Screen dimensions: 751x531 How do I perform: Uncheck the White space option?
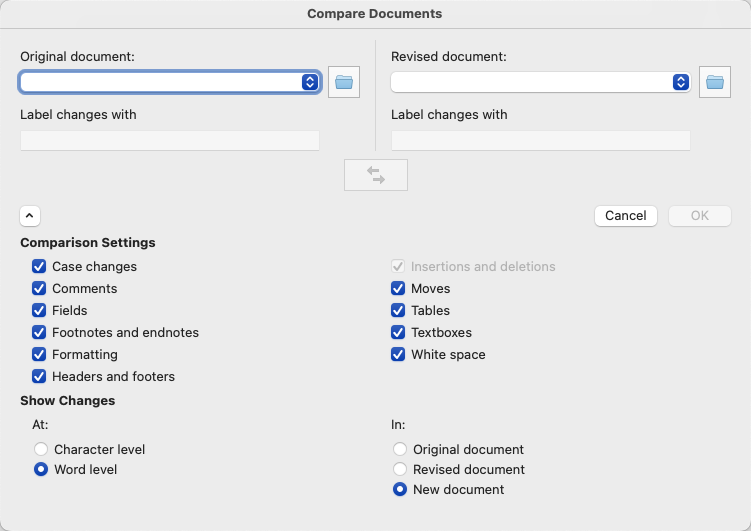pyautogui.click(x=398, y=355)
